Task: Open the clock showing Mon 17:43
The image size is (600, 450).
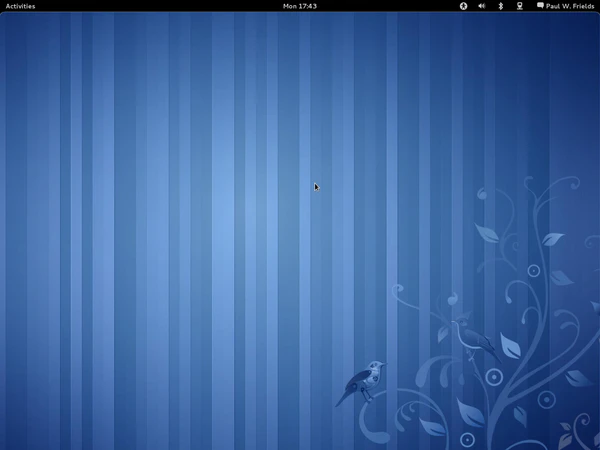Action: [300, 6]
